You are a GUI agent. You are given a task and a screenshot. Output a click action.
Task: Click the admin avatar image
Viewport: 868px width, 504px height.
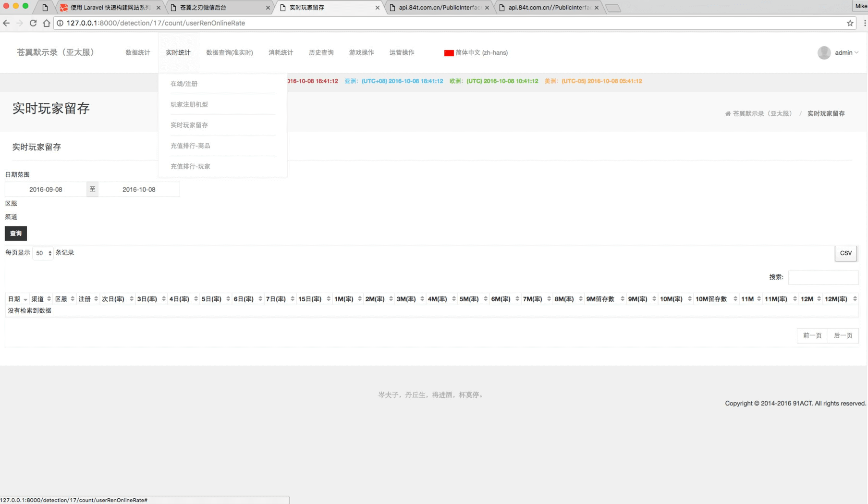824,53
